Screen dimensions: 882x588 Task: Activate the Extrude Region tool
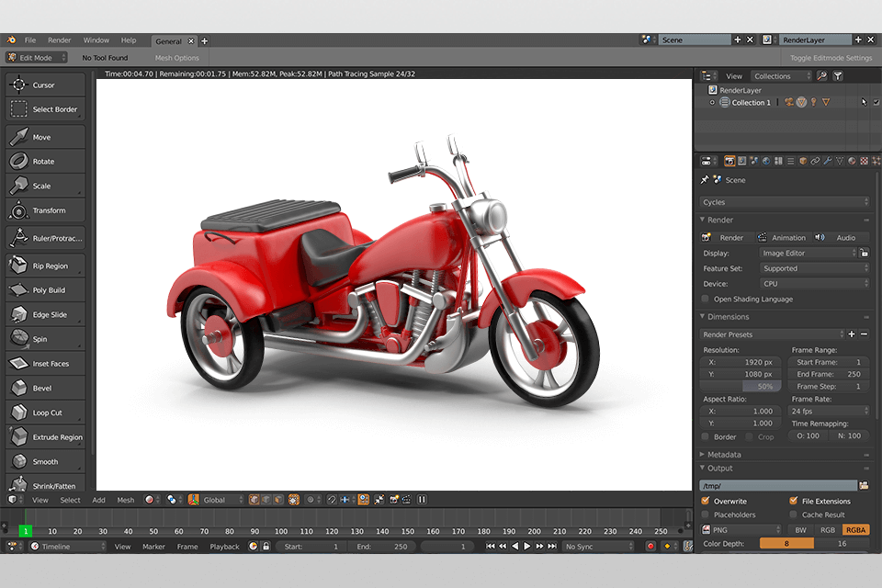pos(45,438)
